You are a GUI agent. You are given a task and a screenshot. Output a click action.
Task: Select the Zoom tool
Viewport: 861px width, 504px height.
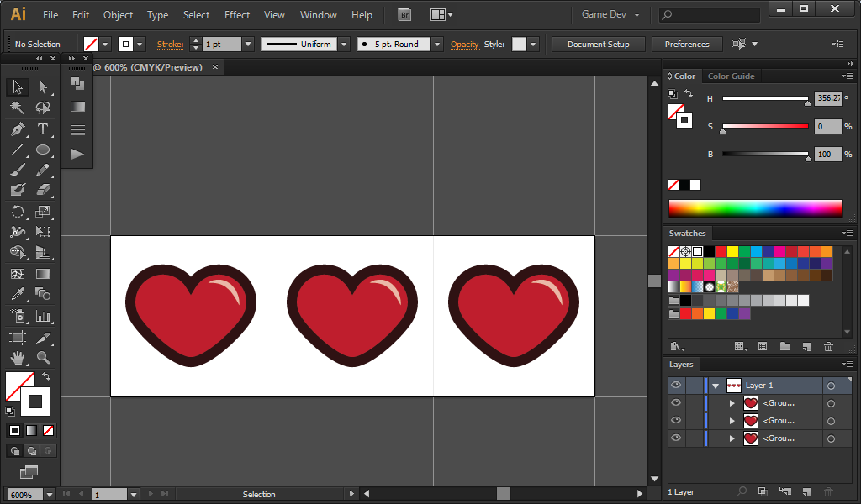(43, 358)
